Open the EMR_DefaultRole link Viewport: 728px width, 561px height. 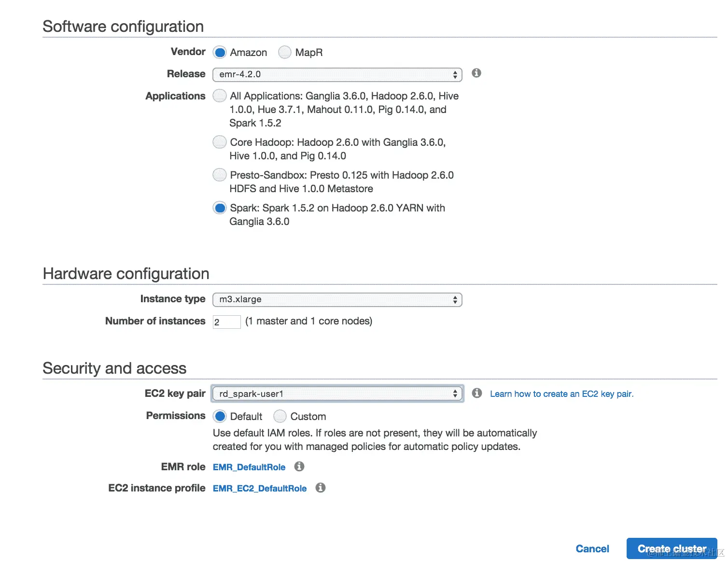point(249,467)
